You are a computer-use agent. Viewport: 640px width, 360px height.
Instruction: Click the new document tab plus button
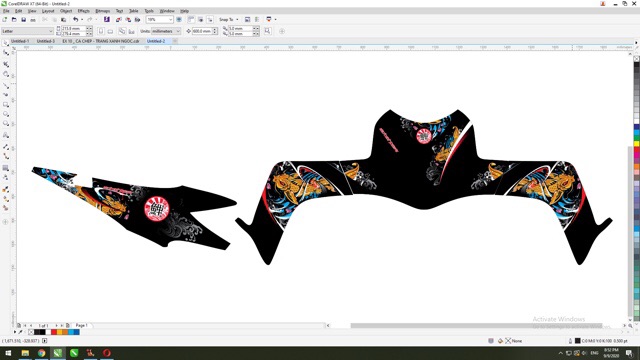(x=175, y=41)
